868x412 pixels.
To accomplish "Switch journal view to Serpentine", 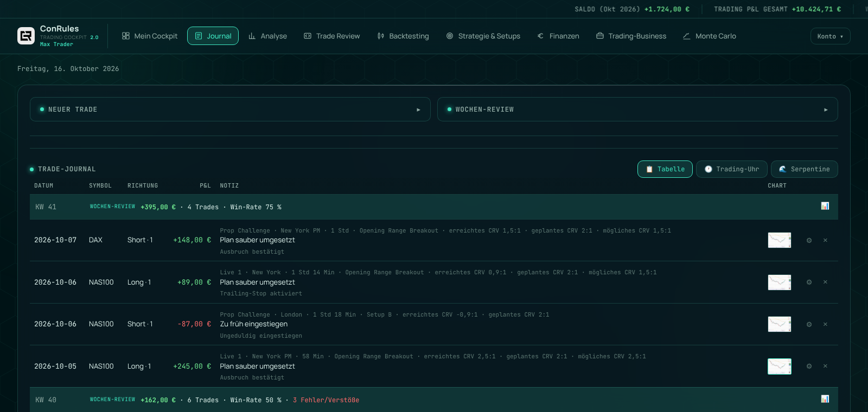I will pos(805,169).
